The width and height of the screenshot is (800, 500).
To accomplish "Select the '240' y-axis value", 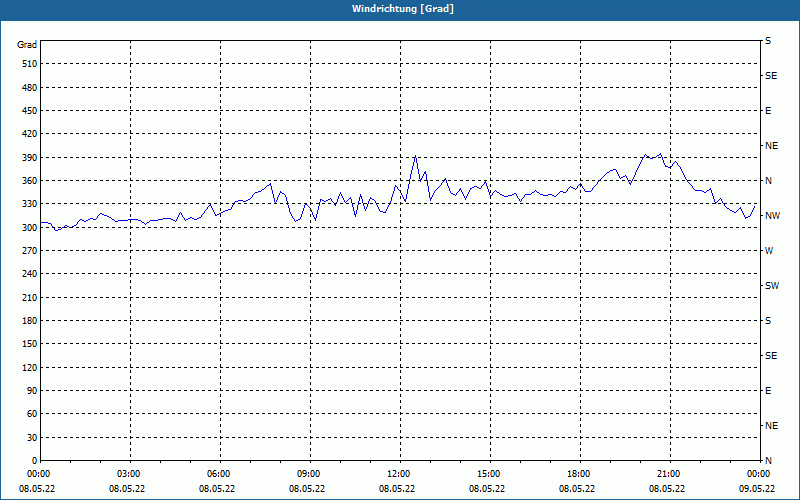I will pyautogui.click(x=30, y=273).
